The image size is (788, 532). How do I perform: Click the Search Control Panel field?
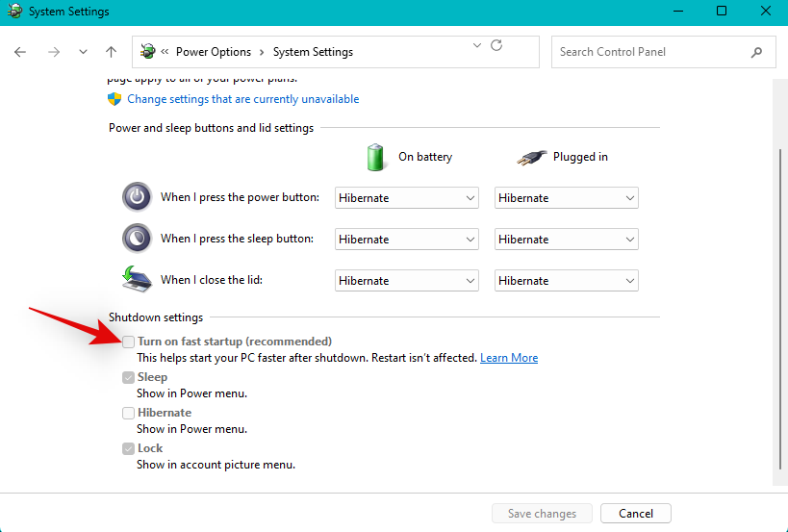[x=663, y=52]
